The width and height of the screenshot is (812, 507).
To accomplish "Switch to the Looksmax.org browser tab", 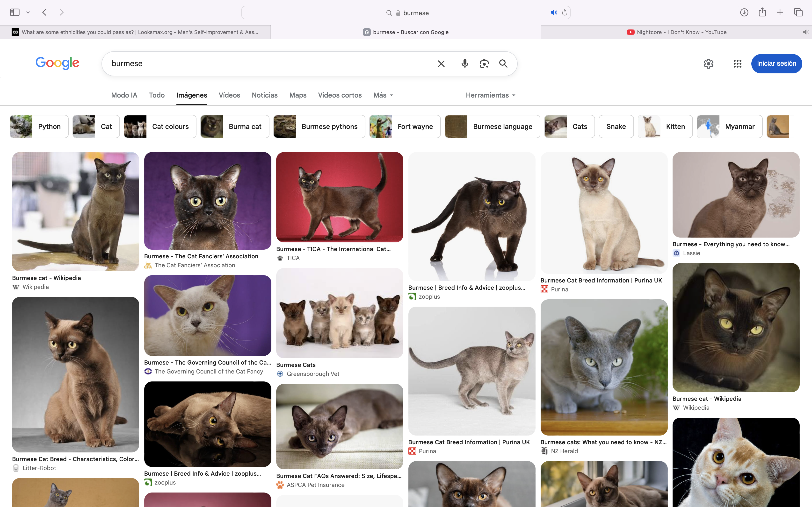I will [135, 32].
